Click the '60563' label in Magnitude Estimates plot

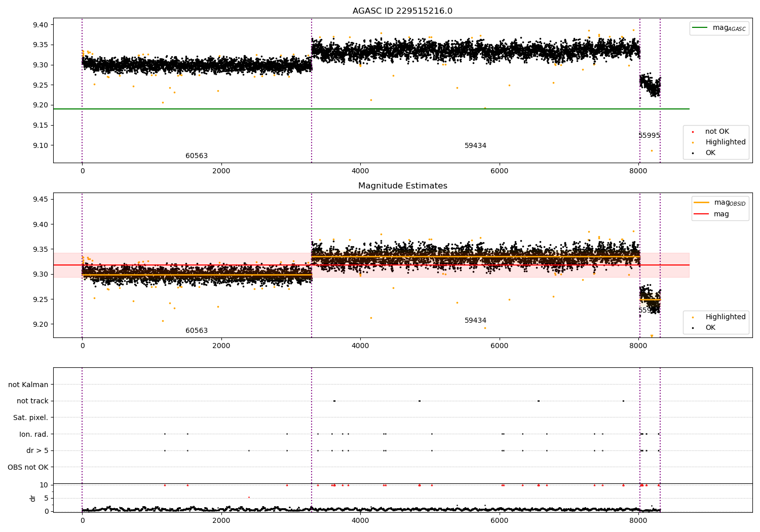197,331
